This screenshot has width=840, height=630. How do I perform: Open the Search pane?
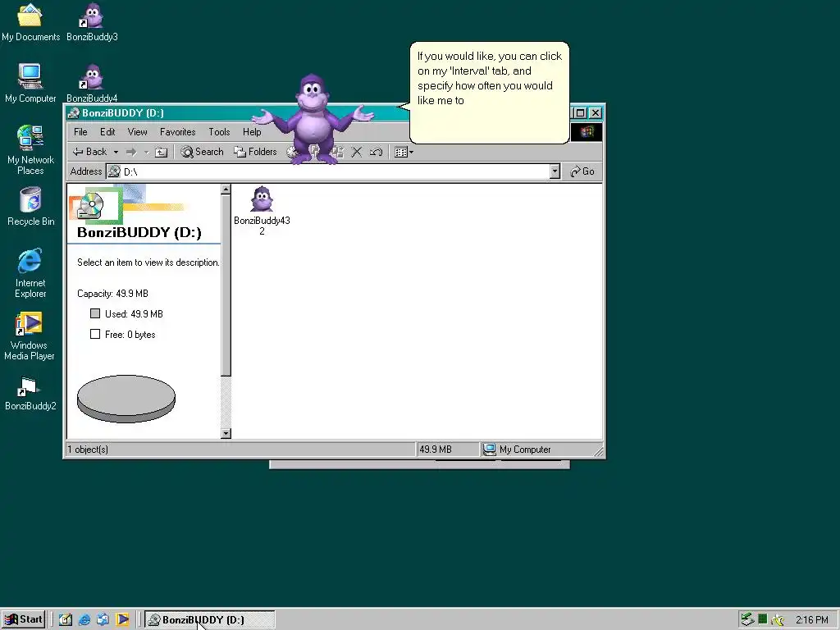click(x=202, y=152)
